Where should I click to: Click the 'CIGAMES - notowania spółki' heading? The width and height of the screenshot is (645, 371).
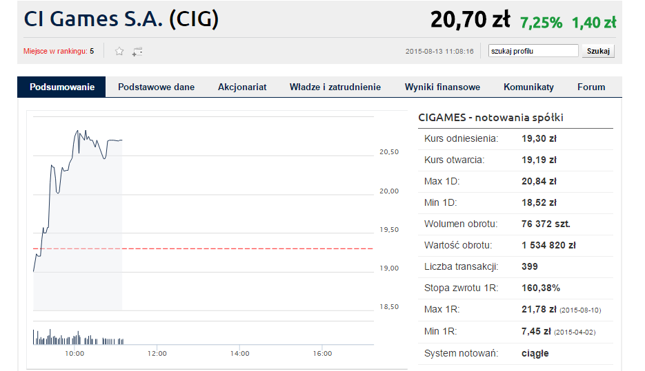point(491,118)
